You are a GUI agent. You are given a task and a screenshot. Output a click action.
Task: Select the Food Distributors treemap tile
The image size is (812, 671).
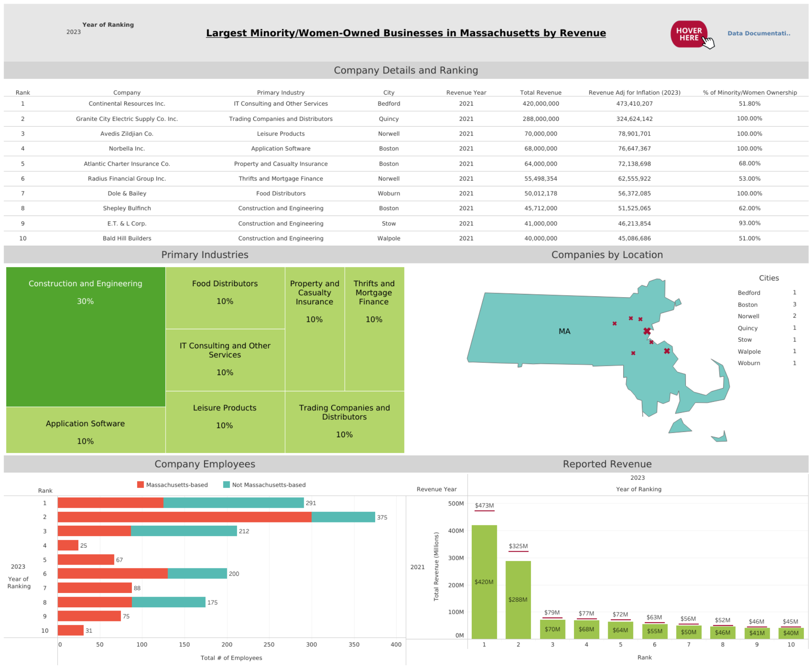pos(225,298)
